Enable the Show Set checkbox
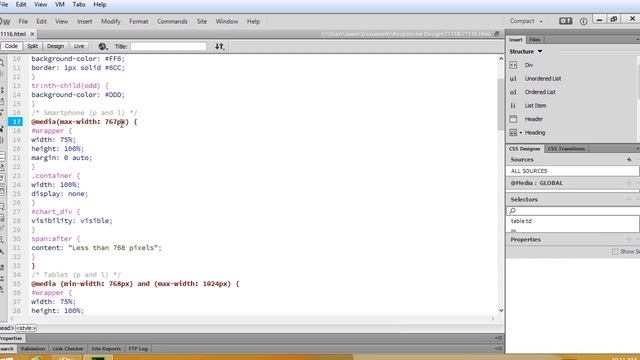Screen dimensions: 640x360 click(615, 252)
